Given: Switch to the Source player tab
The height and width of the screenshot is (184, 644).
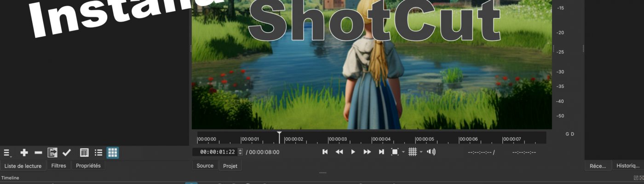Looking at the screenshot, I should 205,166.
